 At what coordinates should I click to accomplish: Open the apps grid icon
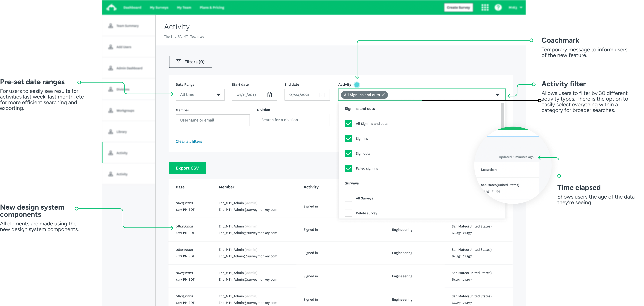pos(485,8)
